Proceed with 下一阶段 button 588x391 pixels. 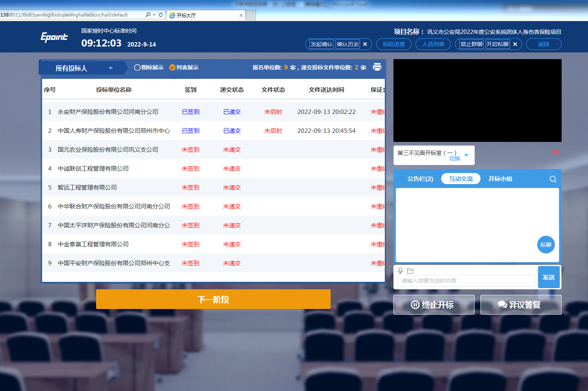pyautogui.click(x=213, y=299)
